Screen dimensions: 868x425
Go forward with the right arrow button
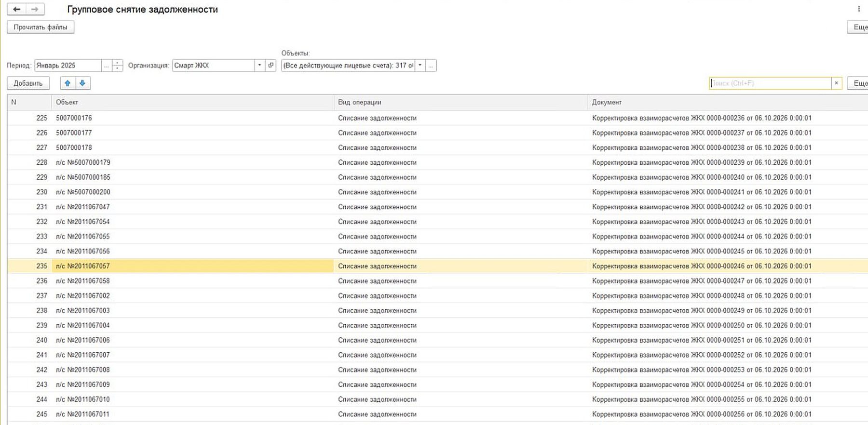coord(35,9)
